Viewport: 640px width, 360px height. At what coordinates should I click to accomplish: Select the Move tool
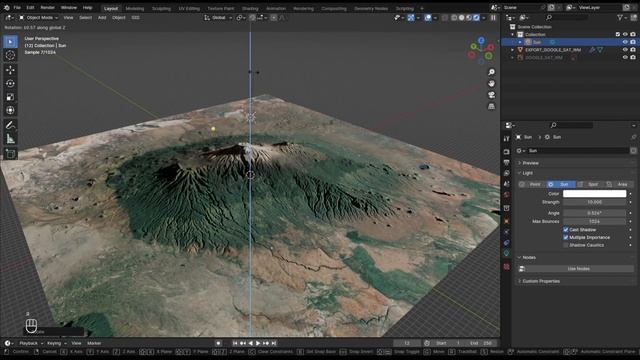click(11, 70)
